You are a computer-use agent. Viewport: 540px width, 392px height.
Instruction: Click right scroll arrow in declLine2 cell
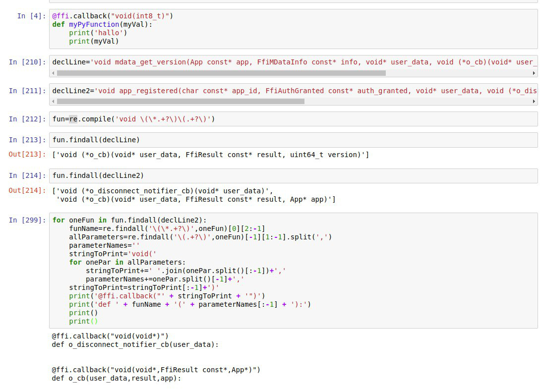click(x=534, y=101)
